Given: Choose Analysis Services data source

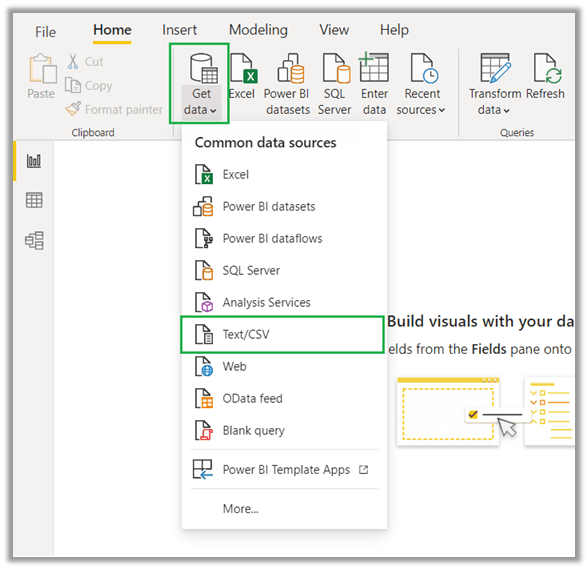Looking at the screenshot, I should [284, 302].
